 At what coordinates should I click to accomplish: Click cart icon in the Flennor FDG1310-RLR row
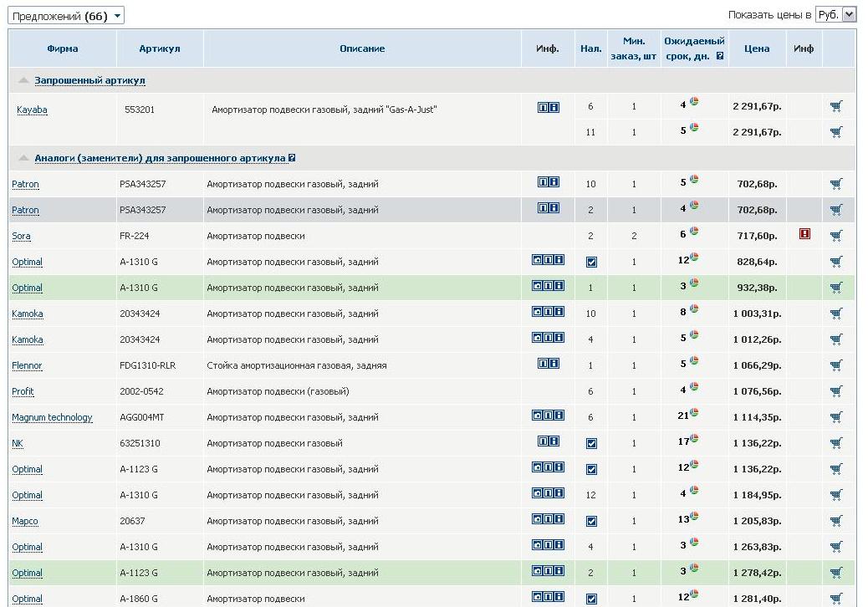836,365
